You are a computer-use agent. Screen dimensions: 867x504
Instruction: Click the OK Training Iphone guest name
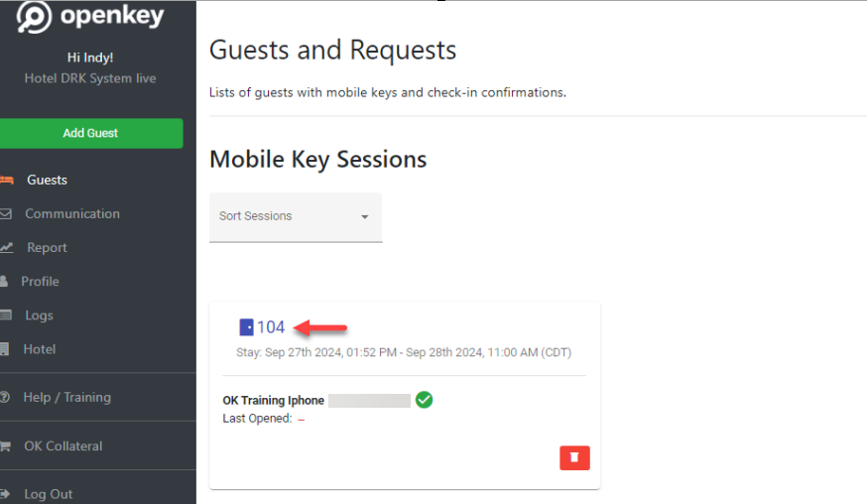273,400
